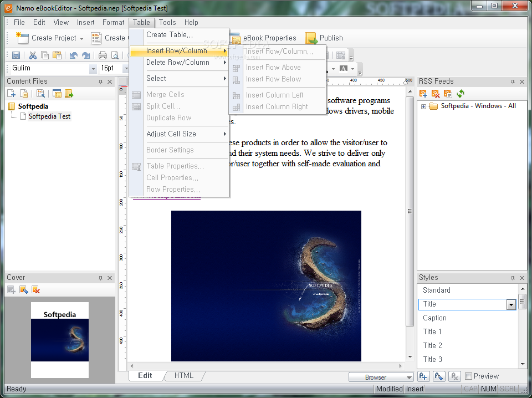
Task: Pin the Styles panel
Action: pyautogui.click(x=513, y=278)
